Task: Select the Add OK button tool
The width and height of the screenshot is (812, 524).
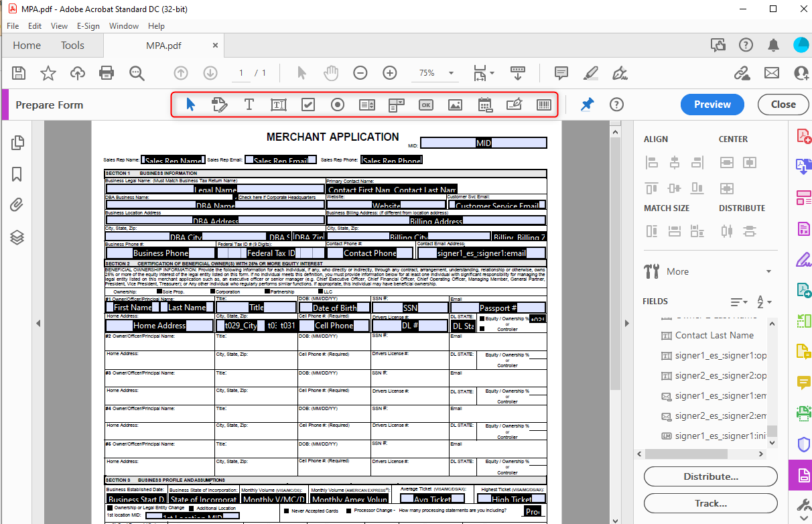Action: (x=426, y=105)
